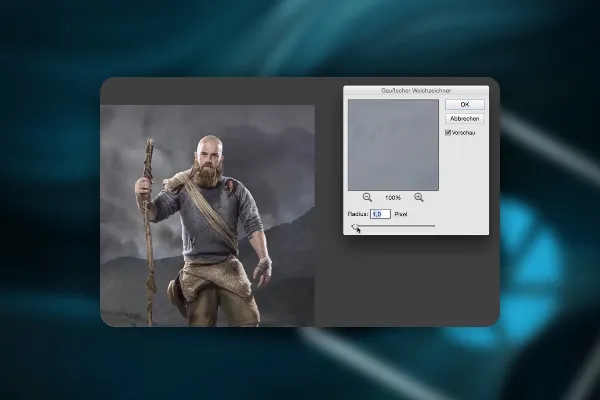
Task: Click the Pixel unit label
Action: pos(401,214)
